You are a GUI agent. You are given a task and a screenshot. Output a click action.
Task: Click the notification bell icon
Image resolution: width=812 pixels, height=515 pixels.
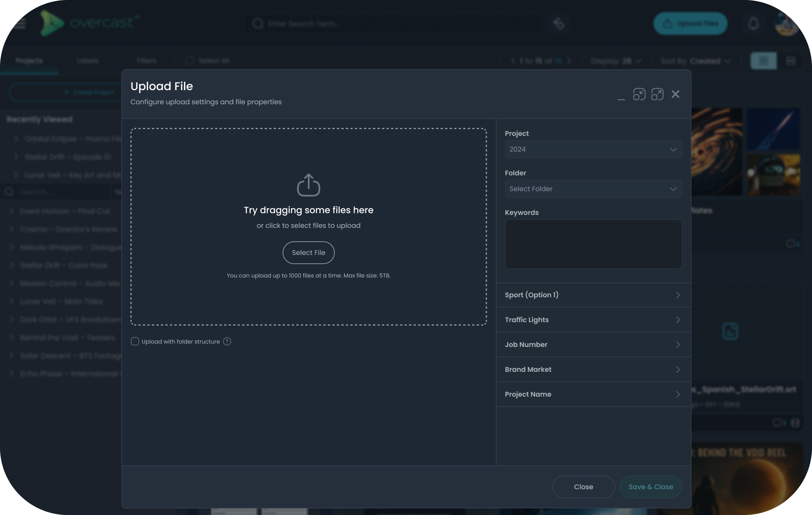pos(753,24)
